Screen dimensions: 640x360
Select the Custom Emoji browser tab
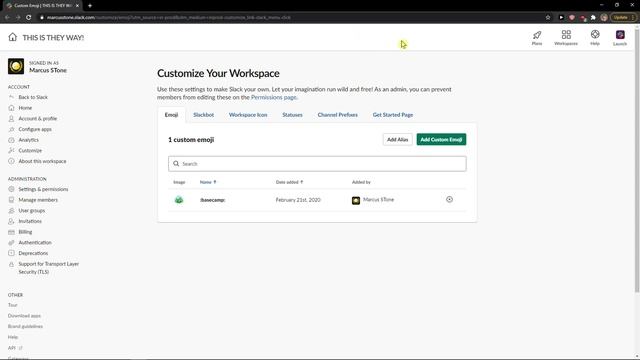[x=43, y=6]
